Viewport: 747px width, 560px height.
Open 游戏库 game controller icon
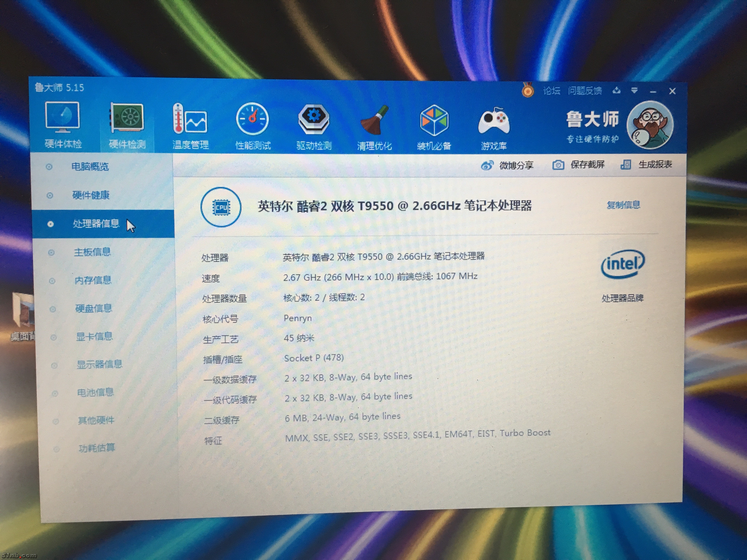[494, 129]
